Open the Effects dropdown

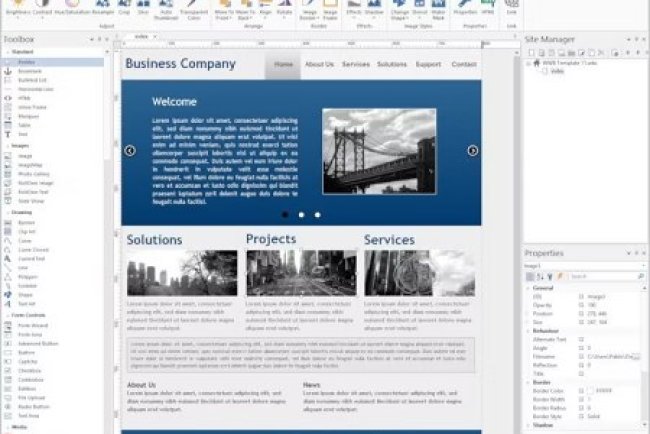click(x=354, y=8)
